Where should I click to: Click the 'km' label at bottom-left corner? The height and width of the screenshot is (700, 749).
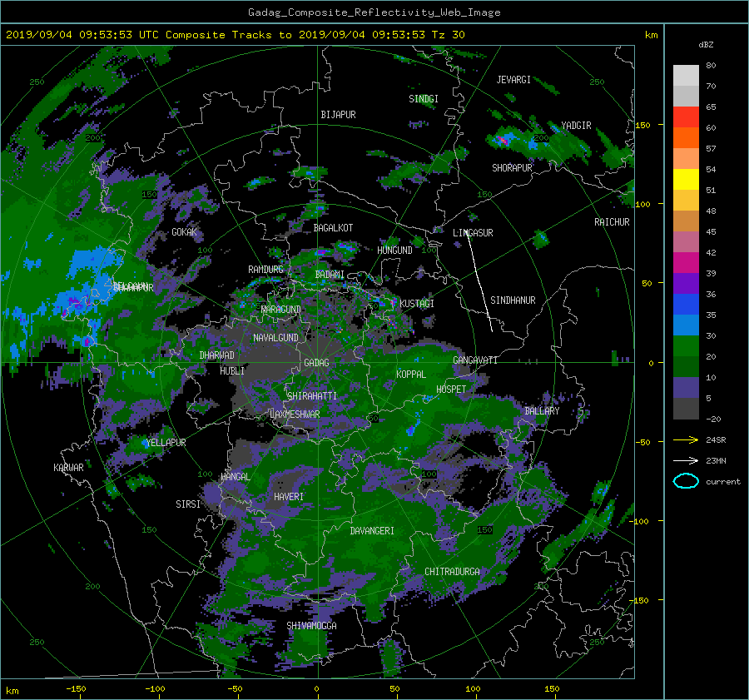tap(12, 691)
